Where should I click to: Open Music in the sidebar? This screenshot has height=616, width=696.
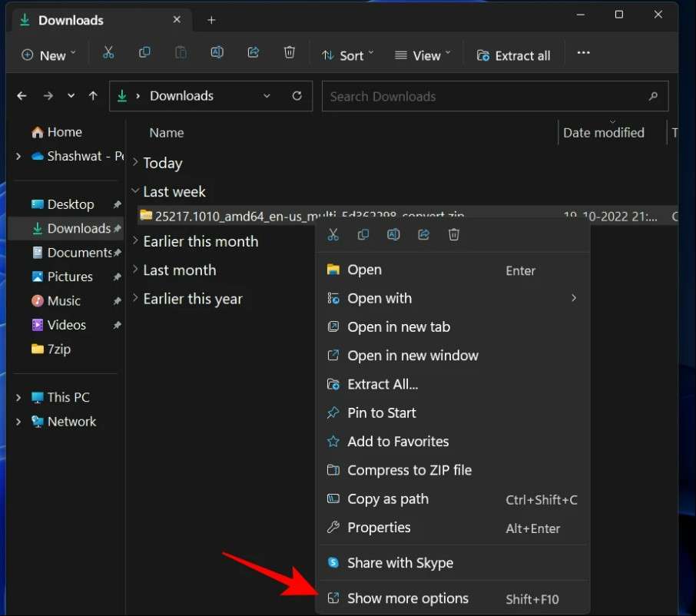coord(56,301)
